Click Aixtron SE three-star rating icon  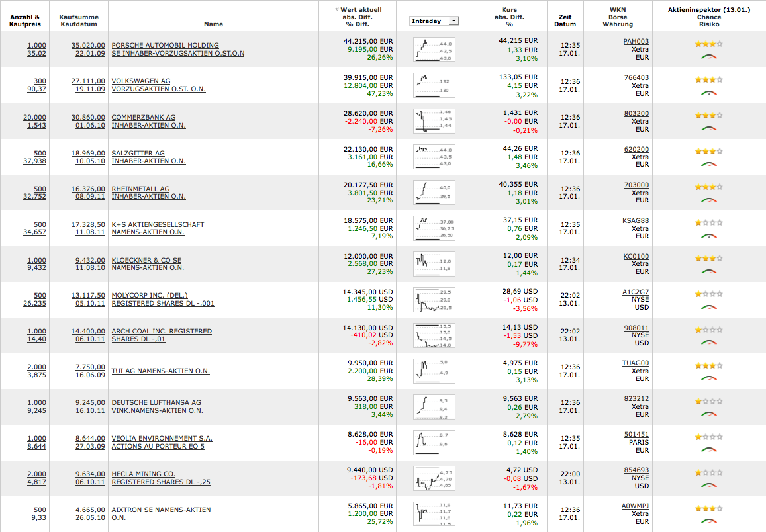click(x=708, y=508)
